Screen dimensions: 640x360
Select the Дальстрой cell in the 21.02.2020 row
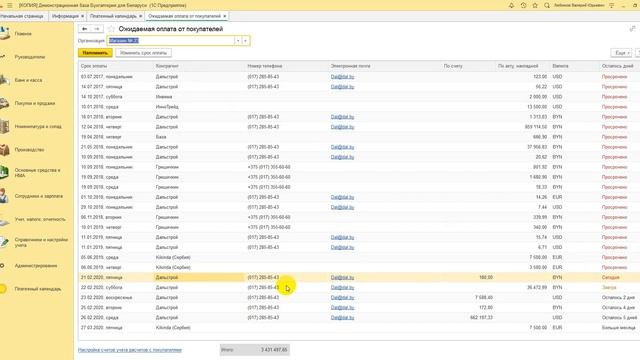(199, 278)
